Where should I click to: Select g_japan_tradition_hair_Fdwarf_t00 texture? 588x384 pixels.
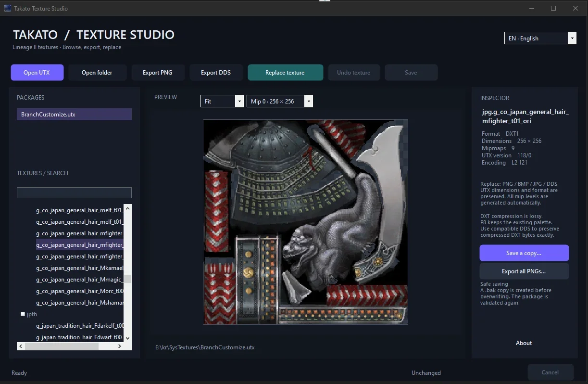[x=80, y=337]
